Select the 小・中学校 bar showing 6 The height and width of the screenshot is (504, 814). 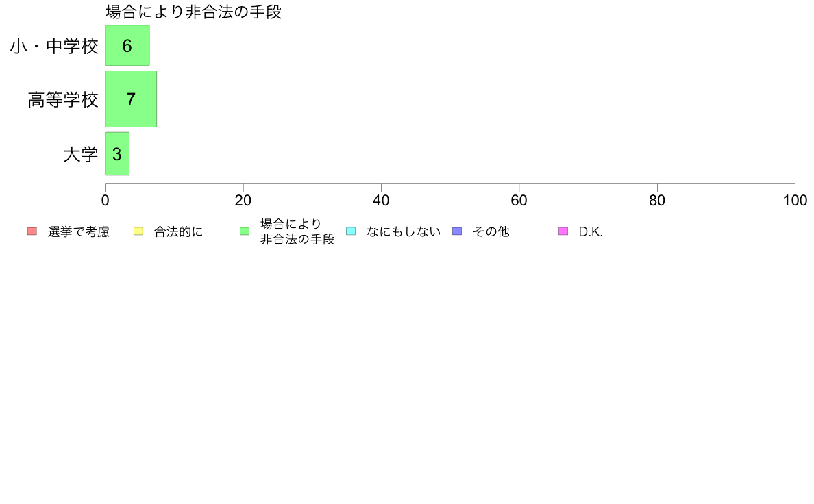click(x=127, y=46)
